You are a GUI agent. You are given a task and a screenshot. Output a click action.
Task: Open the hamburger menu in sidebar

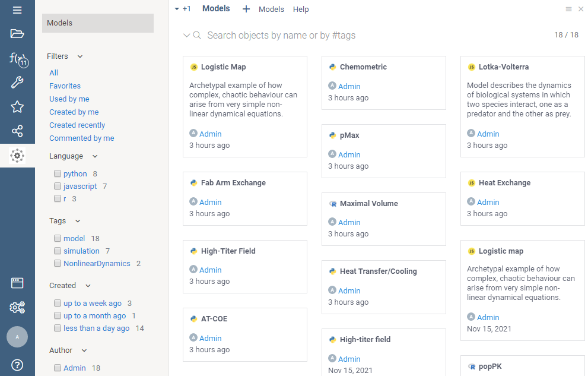click(17, 10)
